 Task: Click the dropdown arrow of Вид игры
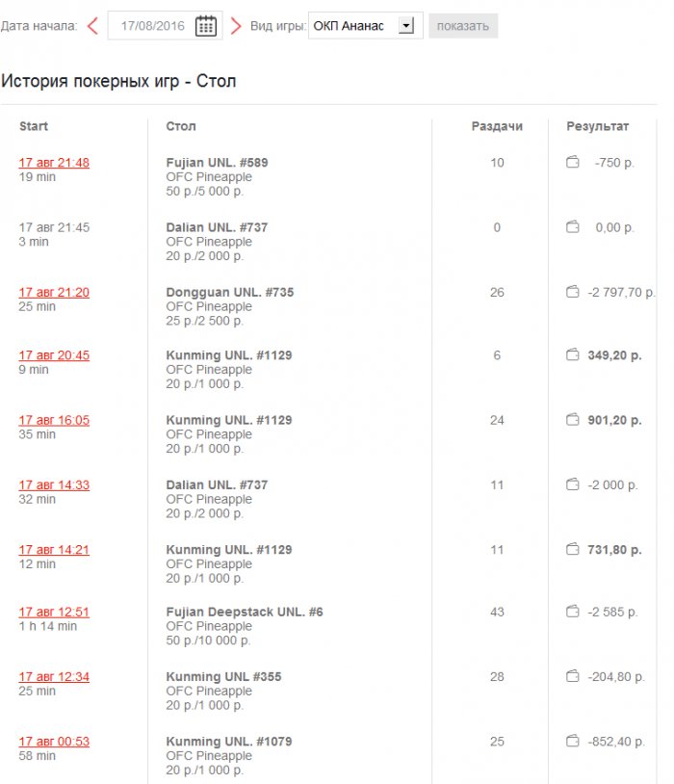pyautogui.click(x=406, y=25)
